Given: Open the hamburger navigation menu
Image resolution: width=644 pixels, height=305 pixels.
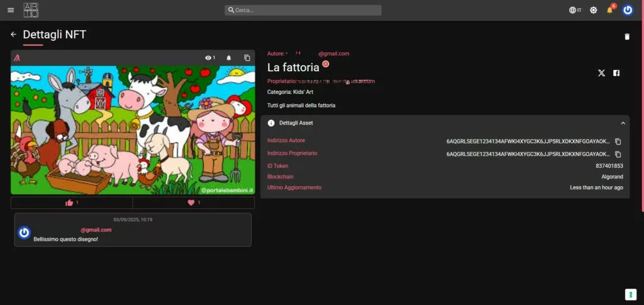Looking at the screenshot, I should [x=11, y=10].
